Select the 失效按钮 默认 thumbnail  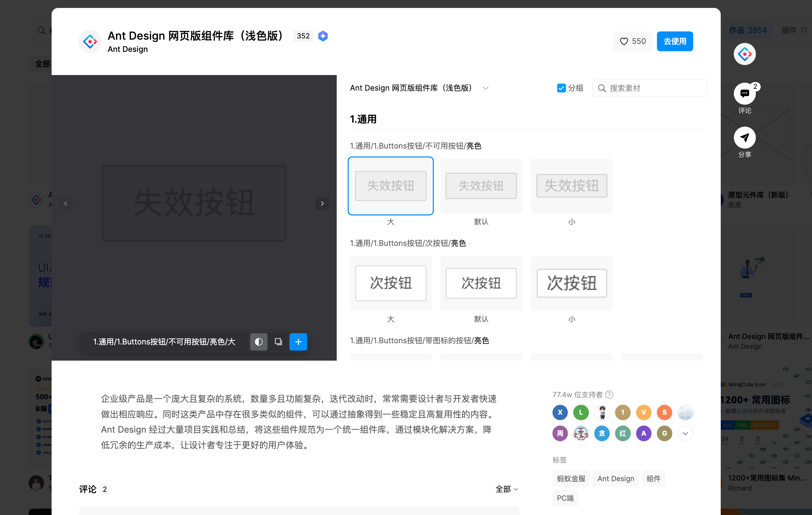coord(481,186)
